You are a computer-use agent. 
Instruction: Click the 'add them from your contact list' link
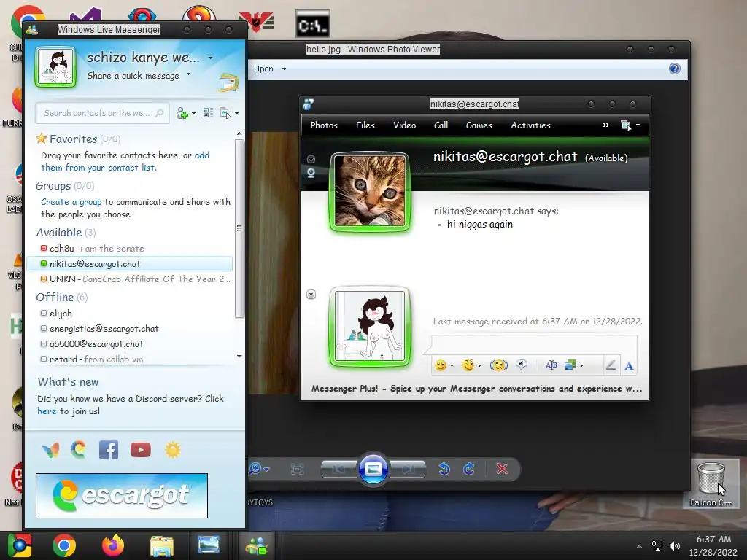(125, 161)
